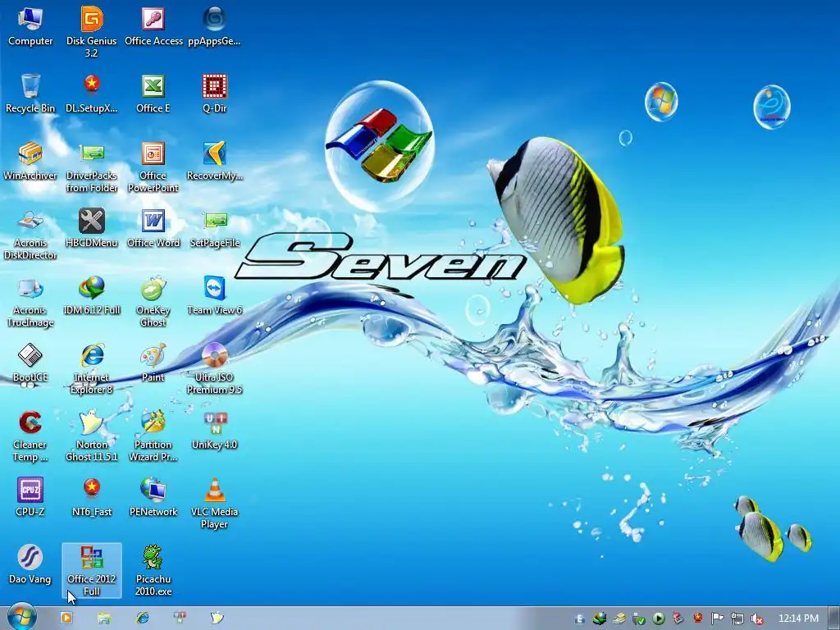
Task: Open the network connection tray icon
Action: pyautogui.click(x=737, y=619)
